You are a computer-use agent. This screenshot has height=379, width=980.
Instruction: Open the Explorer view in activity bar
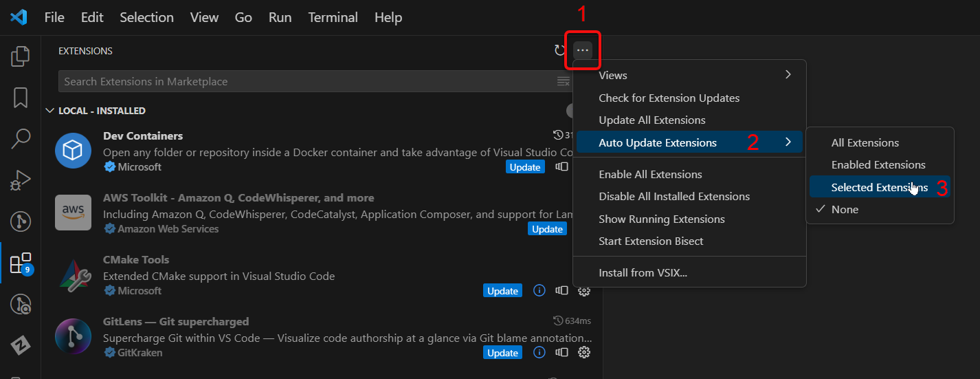click(x=21, y=56)
